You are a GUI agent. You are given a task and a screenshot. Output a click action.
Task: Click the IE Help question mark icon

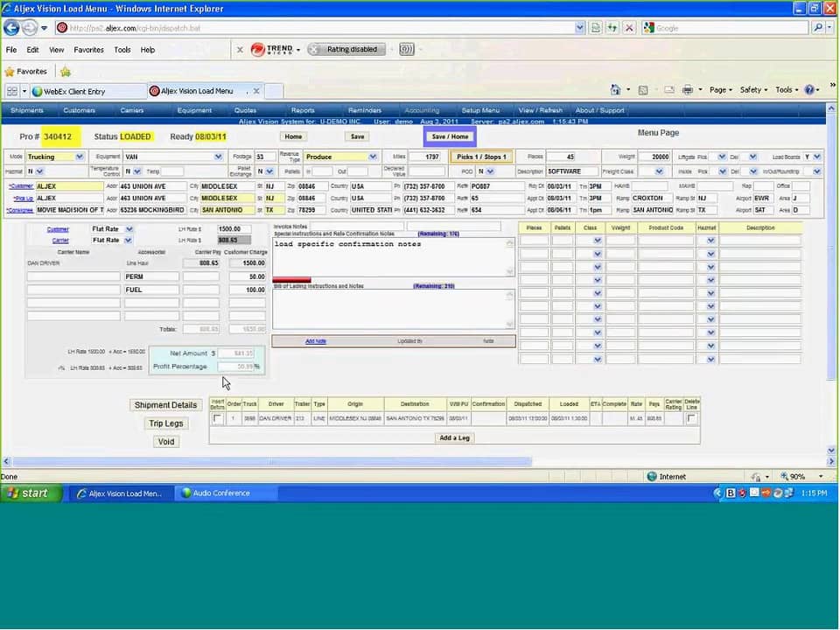click(809, 90)
